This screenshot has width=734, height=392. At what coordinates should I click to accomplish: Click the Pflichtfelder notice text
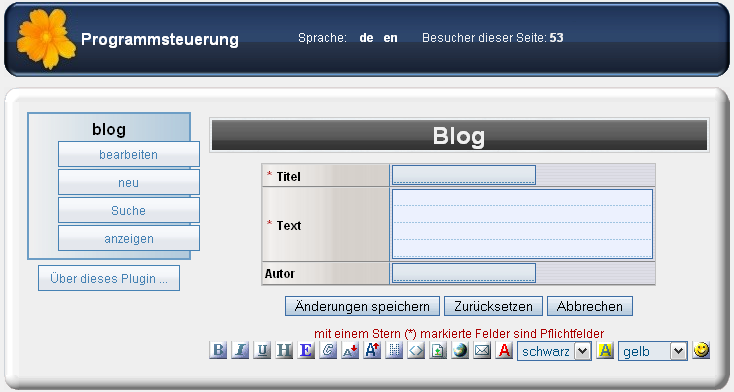[x=459, y=333]
